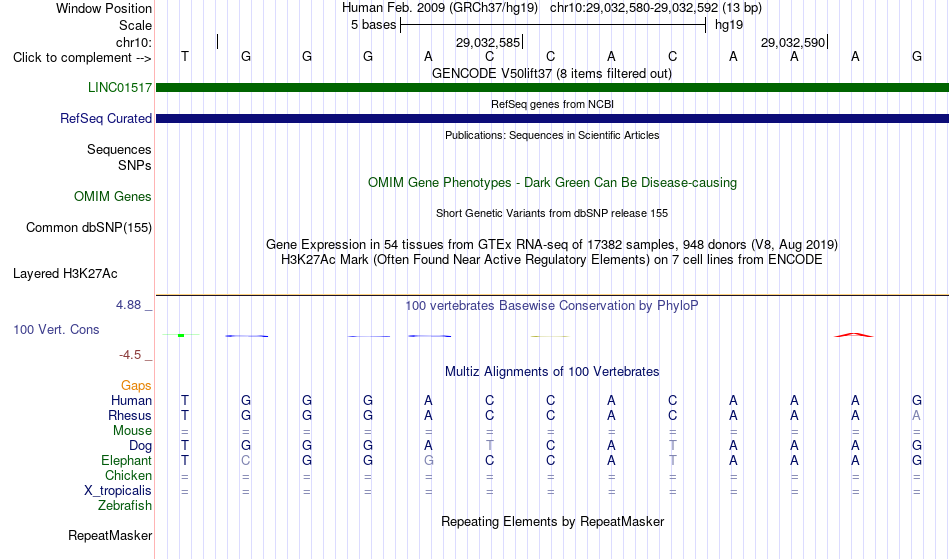This screenshot has height=559, width=950.
Task: Open the 'RefSeq genes from NCBI' title
Action: (552, 104)
